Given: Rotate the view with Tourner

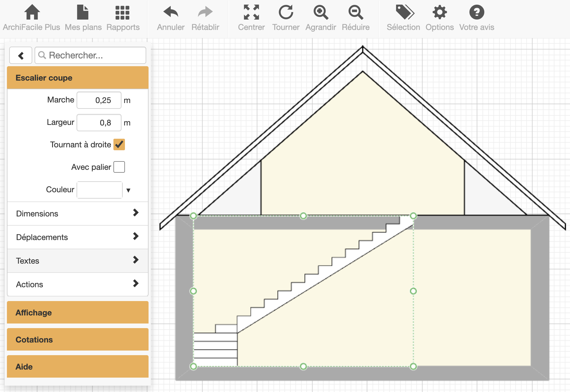Looking at the screenshot, I should (x=286, y=13).
